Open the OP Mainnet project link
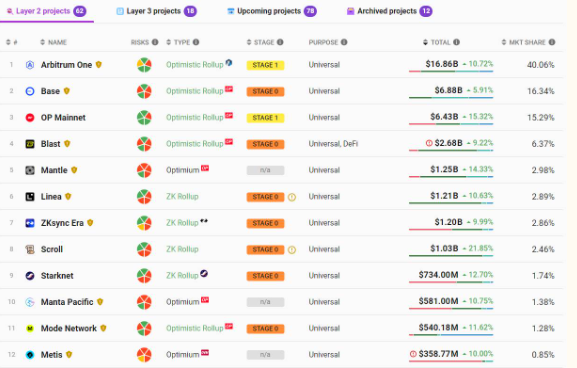Viewport: 577px width, 368px height. pos(63,118)
